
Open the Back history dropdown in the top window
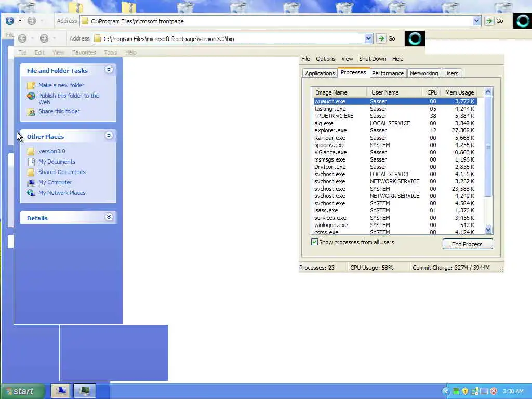click(x=20, y=21)
